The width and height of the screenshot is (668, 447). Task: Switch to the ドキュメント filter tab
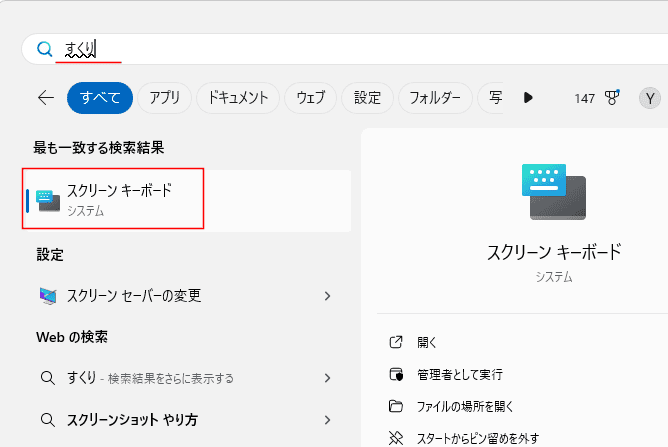pos(238,98)
